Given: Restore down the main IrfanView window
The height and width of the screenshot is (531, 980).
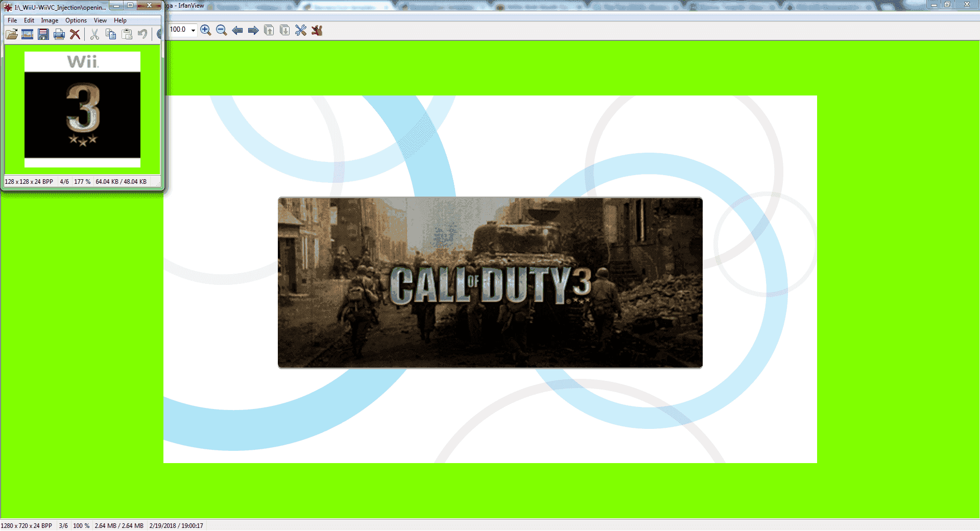Looking at the screenshot, I should tap(947, 5).
